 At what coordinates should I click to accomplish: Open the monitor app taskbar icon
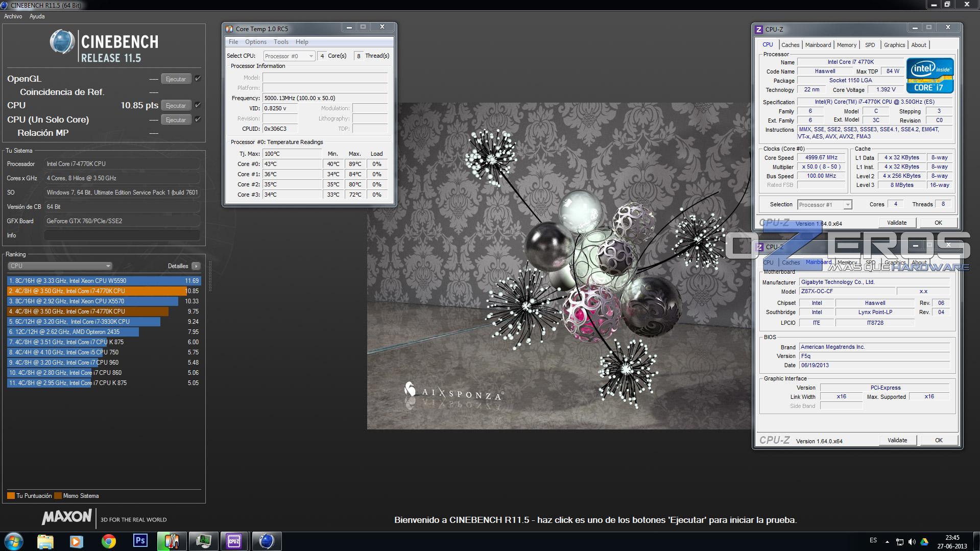203,541
